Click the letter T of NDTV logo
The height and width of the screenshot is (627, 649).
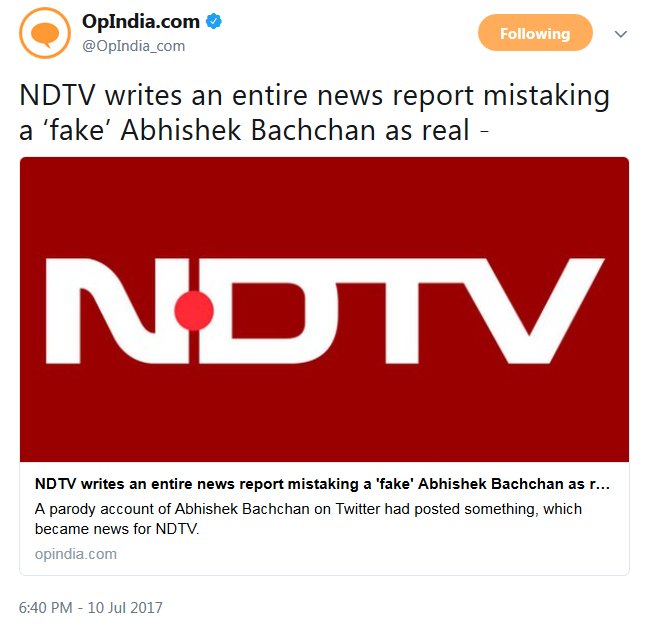401,310
